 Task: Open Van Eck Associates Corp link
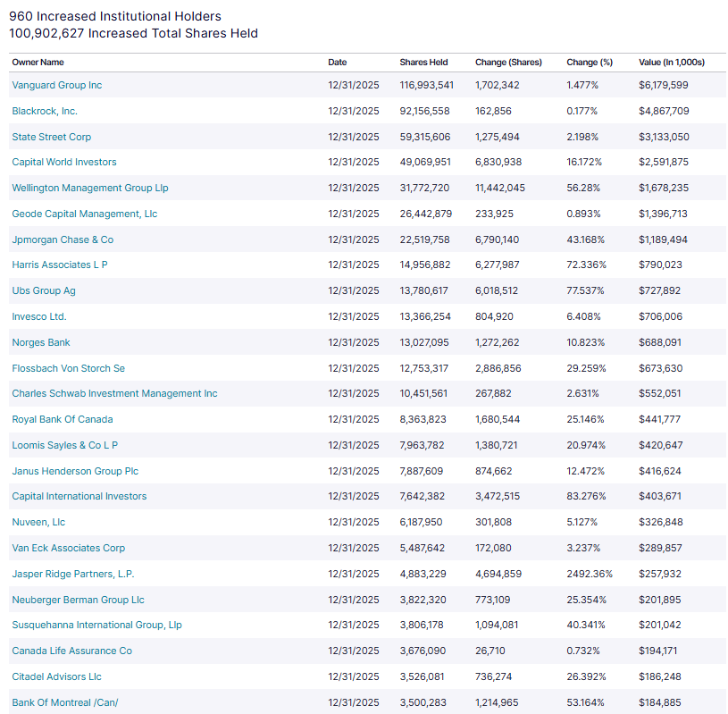tap(68, 548)
